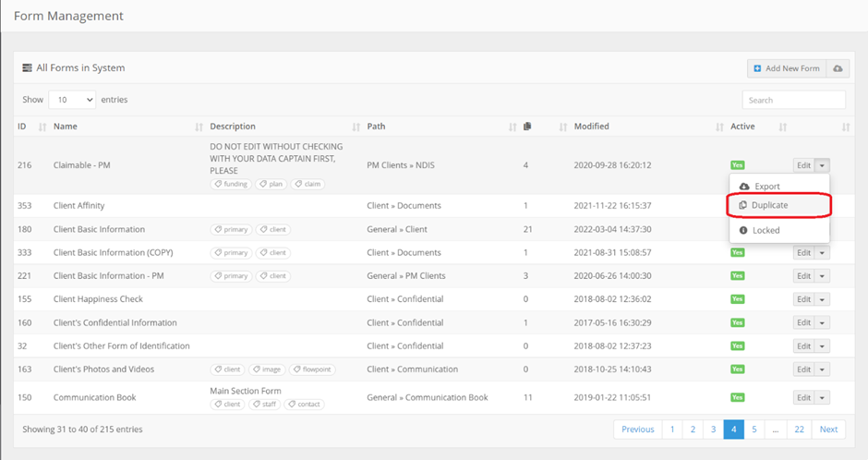Open Edit dropdown arrow for Client Happiness Check

coord(822,299)
